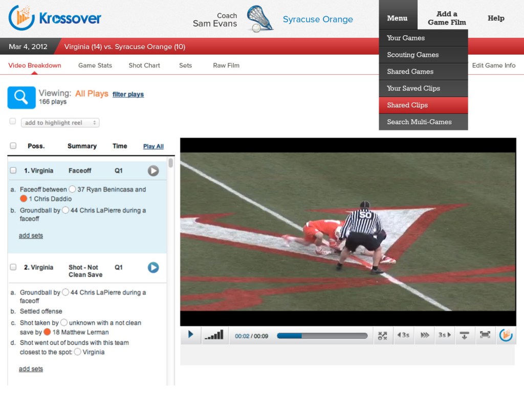The width and height of the screenshot is (524, 420).
Task: Open the Help page
Action: 496,18
